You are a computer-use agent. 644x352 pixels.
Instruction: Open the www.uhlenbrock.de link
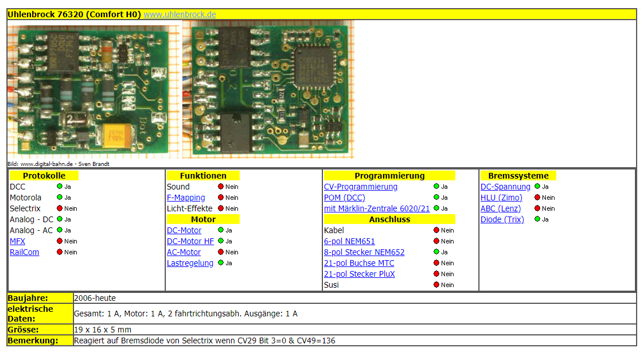179,14
